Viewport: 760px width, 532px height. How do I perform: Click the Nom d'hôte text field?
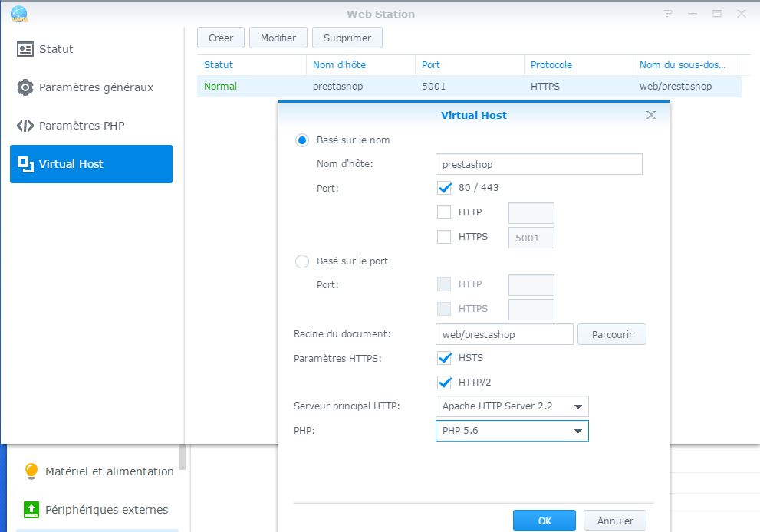pos(538,164)
